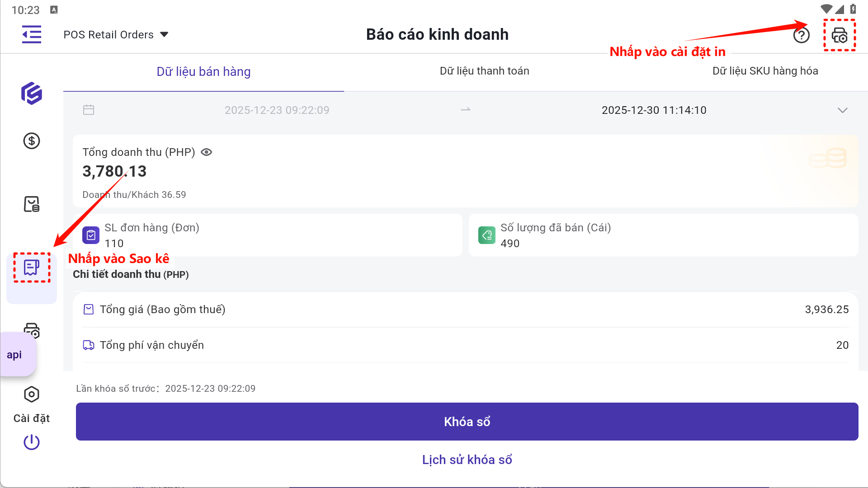Open the Lịch sử khóa sổ link
The height and width of the screenshot is (488, 868).
[467, 460]
